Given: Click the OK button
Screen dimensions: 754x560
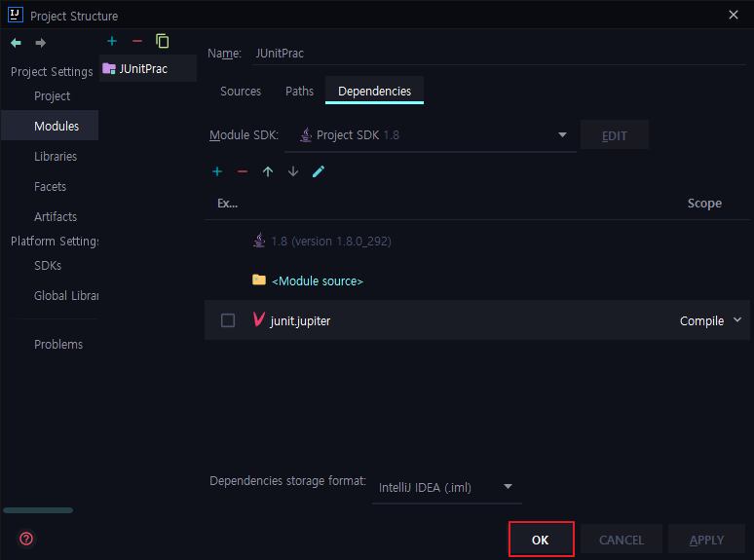Looking at the screenshot, I should tap(541, 540).
